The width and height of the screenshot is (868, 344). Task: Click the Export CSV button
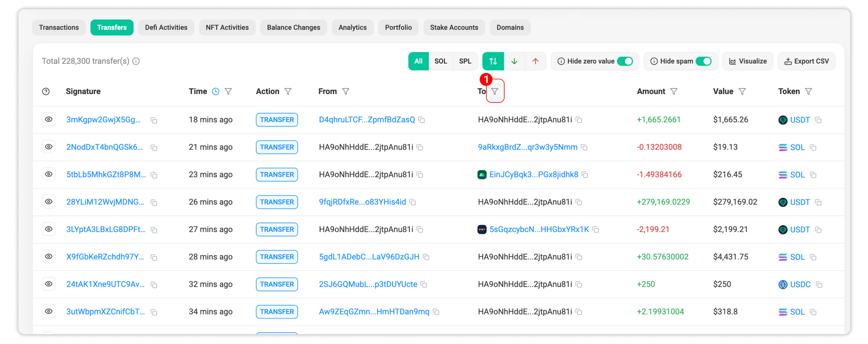point(806,61)
